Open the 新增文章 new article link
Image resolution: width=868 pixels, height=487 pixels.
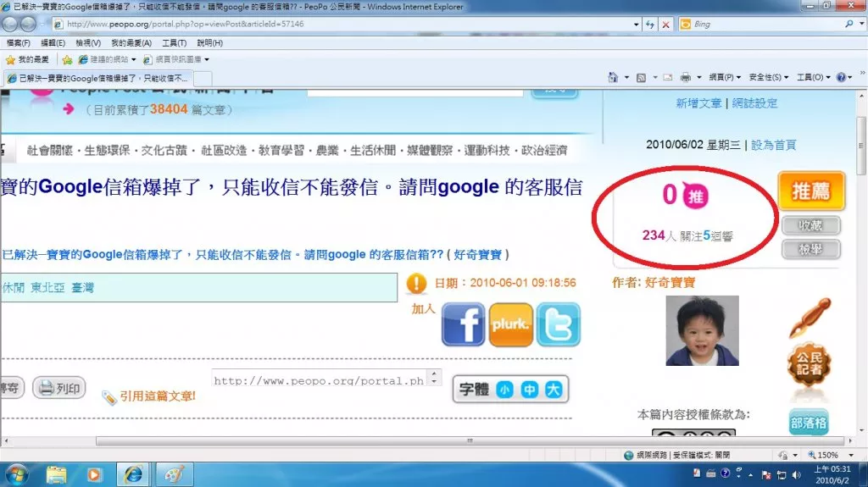(698, 103)
